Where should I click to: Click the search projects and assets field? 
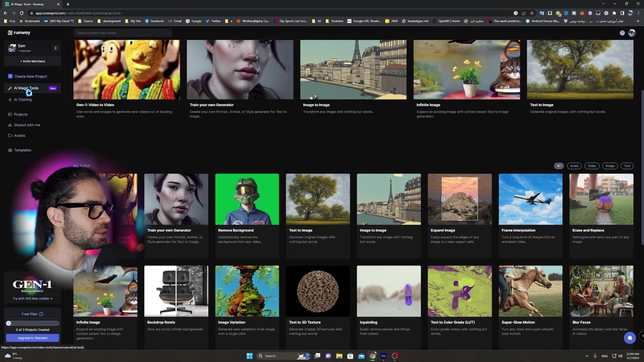(123, 33)
